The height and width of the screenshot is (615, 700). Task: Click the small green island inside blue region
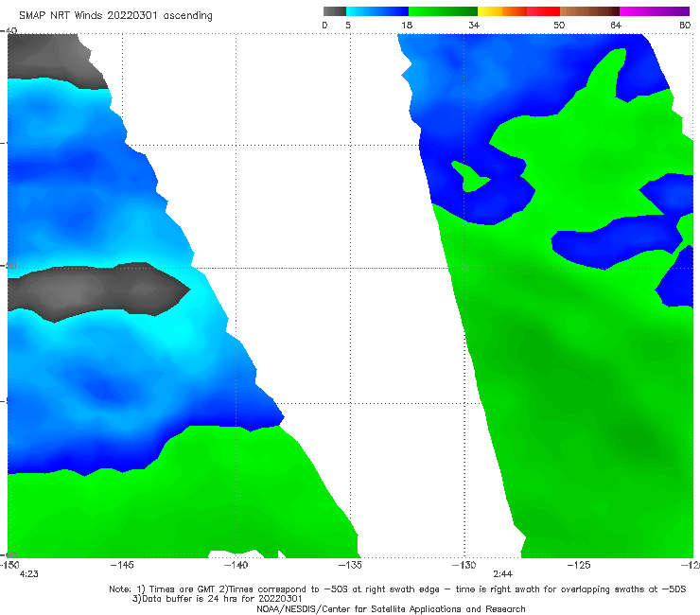(x=470, y=176)
